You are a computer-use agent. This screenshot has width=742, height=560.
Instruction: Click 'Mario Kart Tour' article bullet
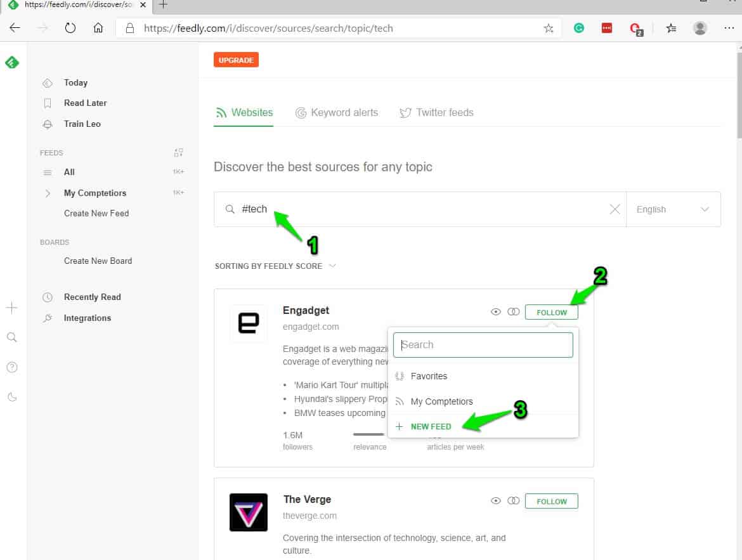(341, 386)
